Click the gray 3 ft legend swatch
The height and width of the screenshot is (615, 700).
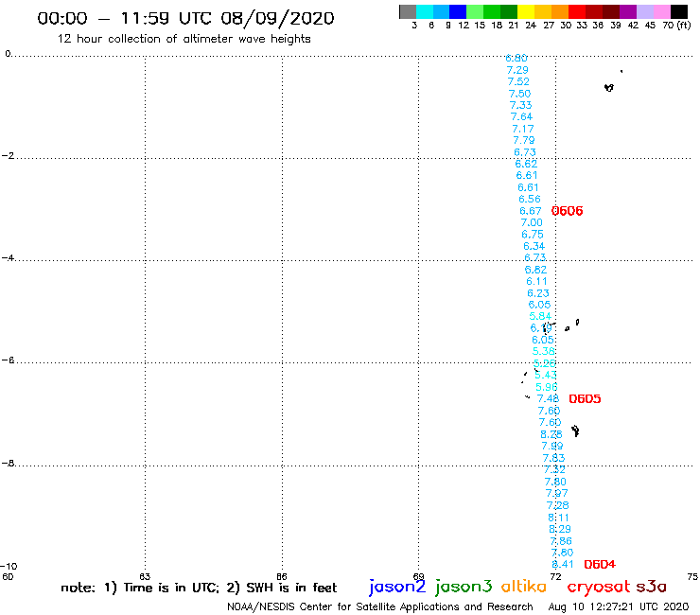point(408,11)
